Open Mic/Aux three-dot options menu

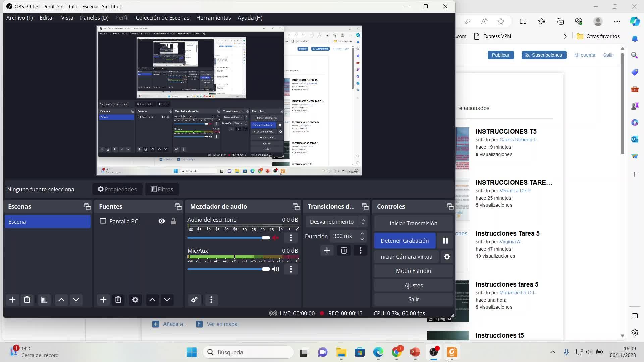tap(291, 269)
